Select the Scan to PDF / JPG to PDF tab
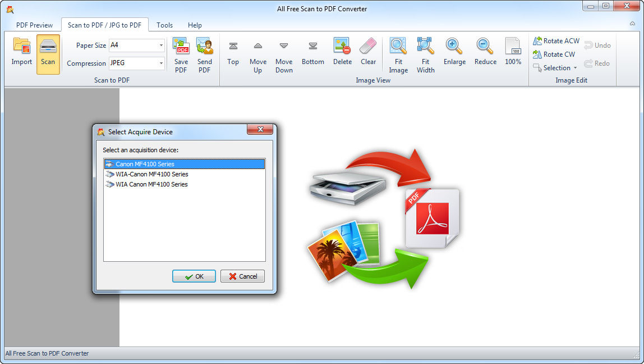The height and width of the screenshot is (364, 644). point(105,25)
